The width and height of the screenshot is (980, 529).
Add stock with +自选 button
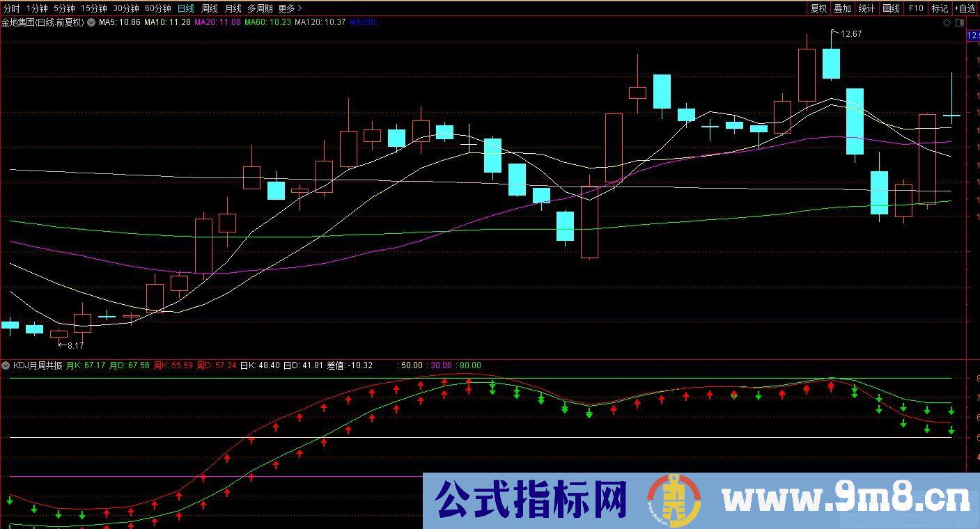click(x=965, y=8)
